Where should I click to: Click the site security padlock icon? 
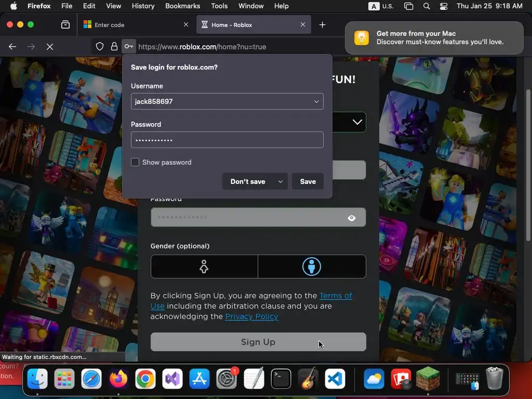(x=114, y=46)
